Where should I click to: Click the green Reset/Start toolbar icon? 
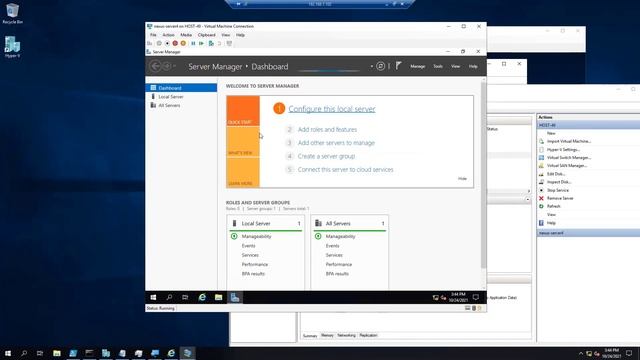[x=202, y=43]
